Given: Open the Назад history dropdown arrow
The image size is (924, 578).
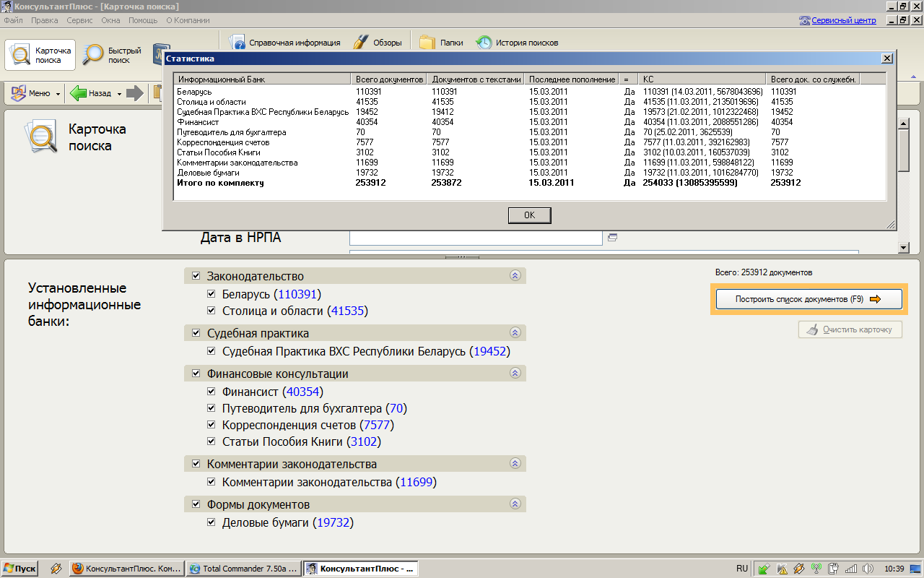Looking at the screenshot, I should coord(119,93).
